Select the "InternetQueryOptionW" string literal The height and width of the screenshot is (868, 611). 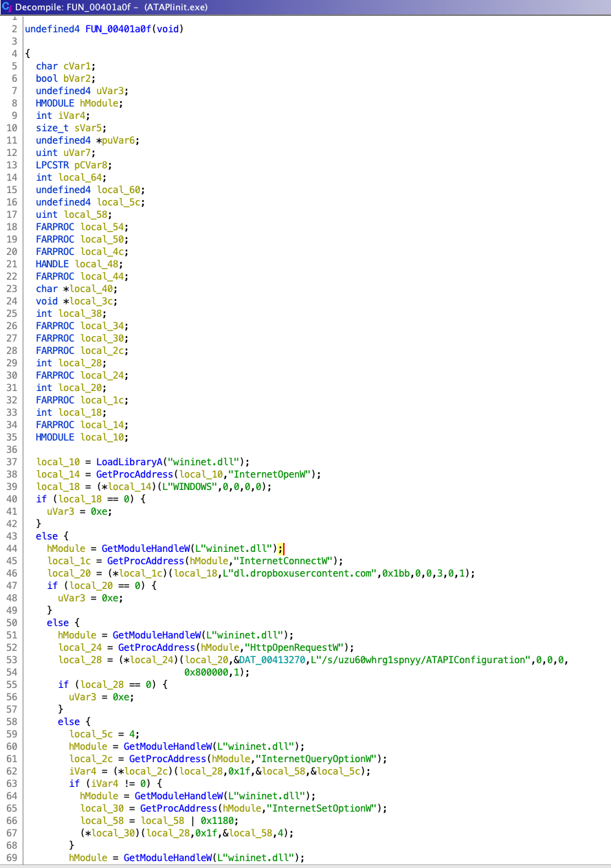coord(316,759)
